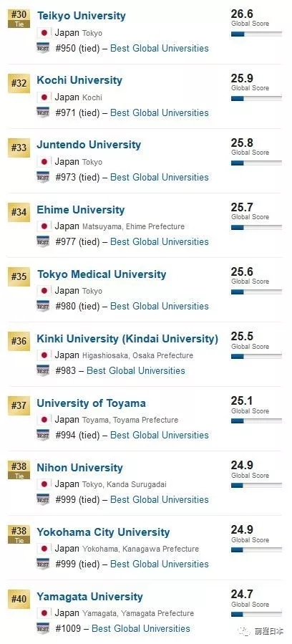Open Best Global Universities link under Ehime University

point(160,241)
